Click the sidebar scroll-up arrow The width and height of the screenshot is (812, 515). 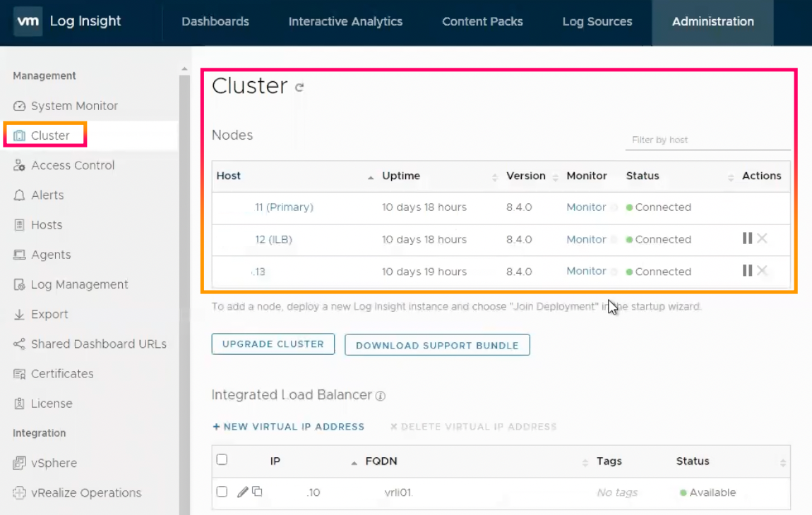coord(184,69)
